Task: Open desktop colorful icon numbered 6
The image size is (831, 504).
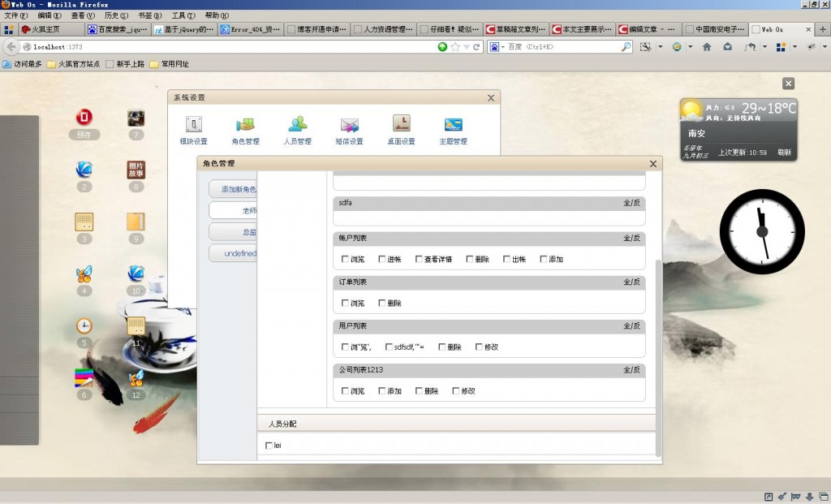Action: [x=84, y=378]
